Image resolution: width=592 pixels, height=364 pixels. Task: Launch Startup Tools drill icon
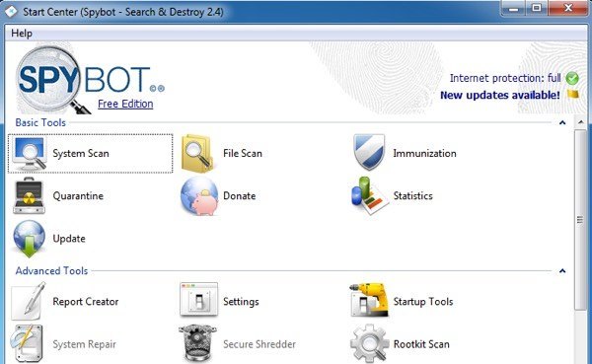click(369, 300)
